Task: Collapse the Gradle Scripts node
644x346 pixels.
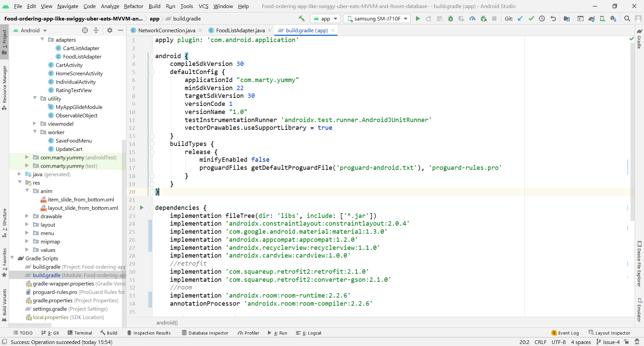Action: pos(12,258)
